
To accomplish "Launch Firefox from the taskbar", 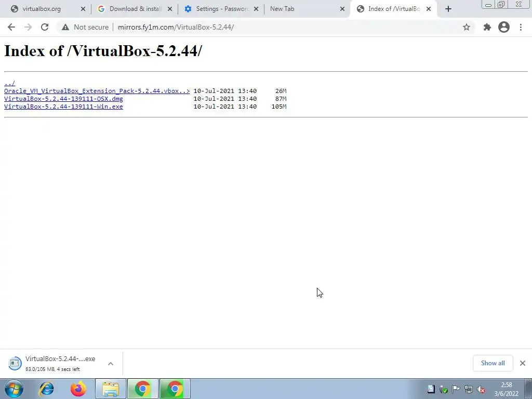I will [x=78, y=389].
